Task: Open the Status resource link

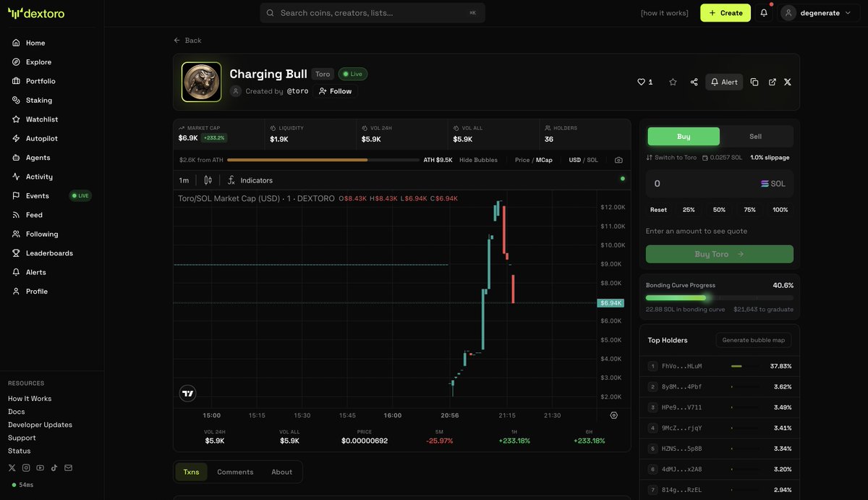Action: [20, 451]
